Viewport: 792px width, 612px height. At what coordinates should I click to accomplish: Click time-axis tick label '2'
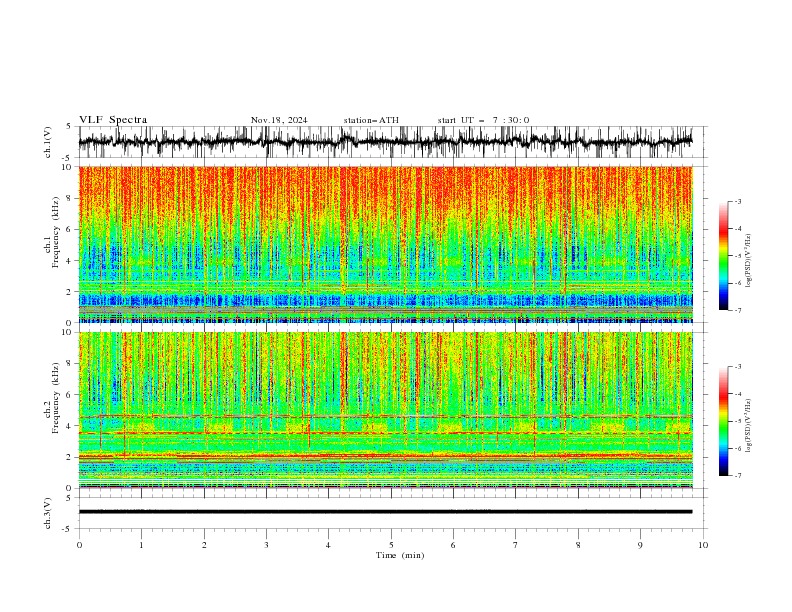pos(204,545)
